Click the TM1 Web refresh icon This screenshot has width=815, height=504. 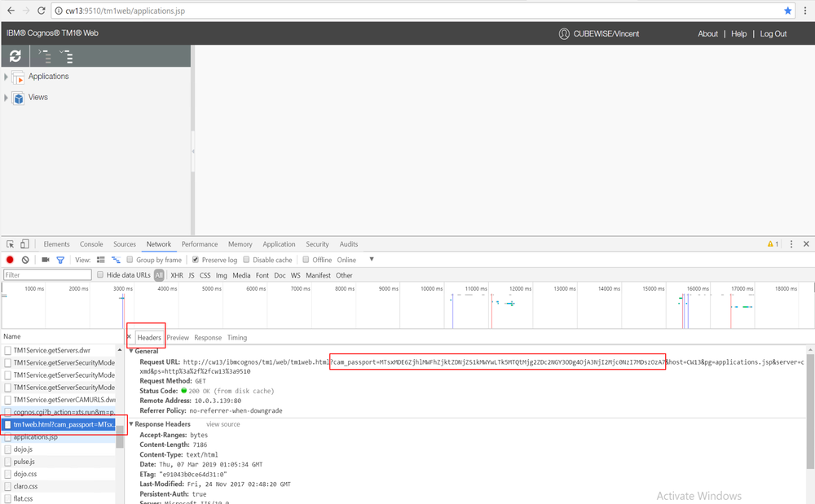click(x=15, y=56)
